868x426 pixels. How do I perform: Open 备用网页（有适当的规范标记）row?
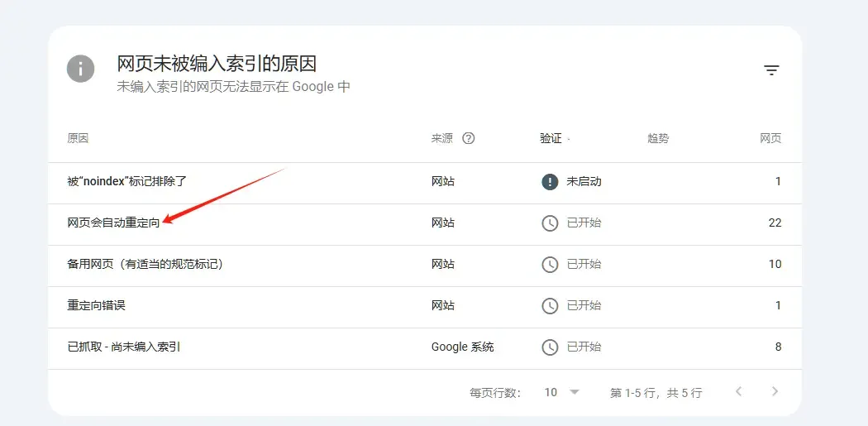(425, 266)
